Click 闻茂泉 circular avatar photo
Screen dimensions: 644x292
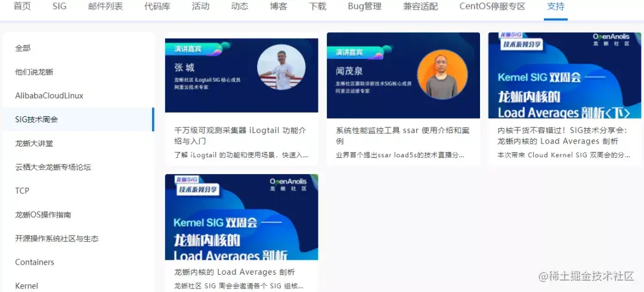coord(442,74)
